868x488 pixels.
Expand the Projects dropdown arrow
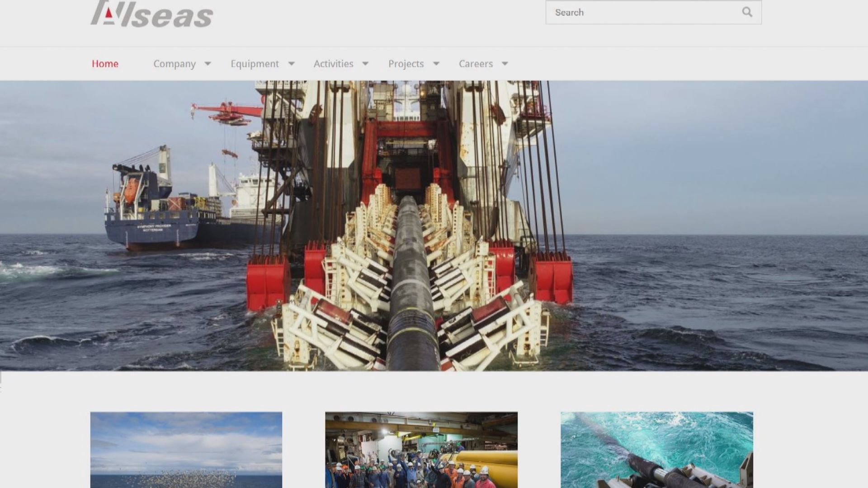436,64
